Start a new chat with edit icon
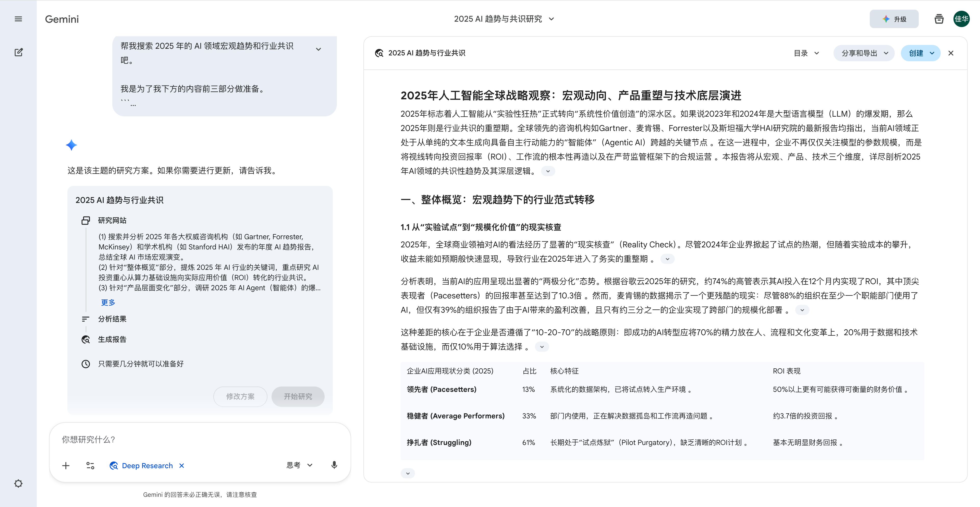The height and width of the screenshot is (507, 980). click(x=18, y=52)
